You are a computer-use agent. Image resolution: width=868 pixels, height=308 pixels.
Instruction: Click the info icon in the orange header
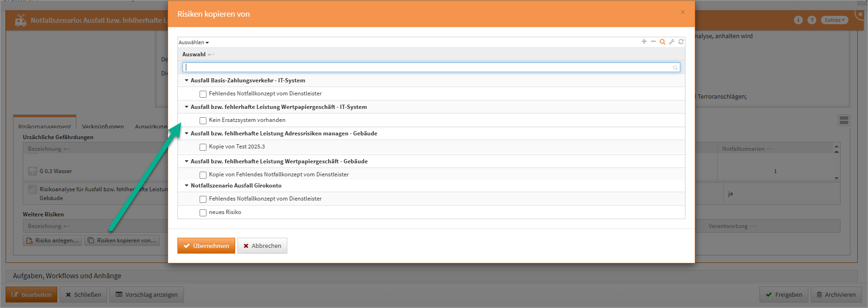point(798,20)
